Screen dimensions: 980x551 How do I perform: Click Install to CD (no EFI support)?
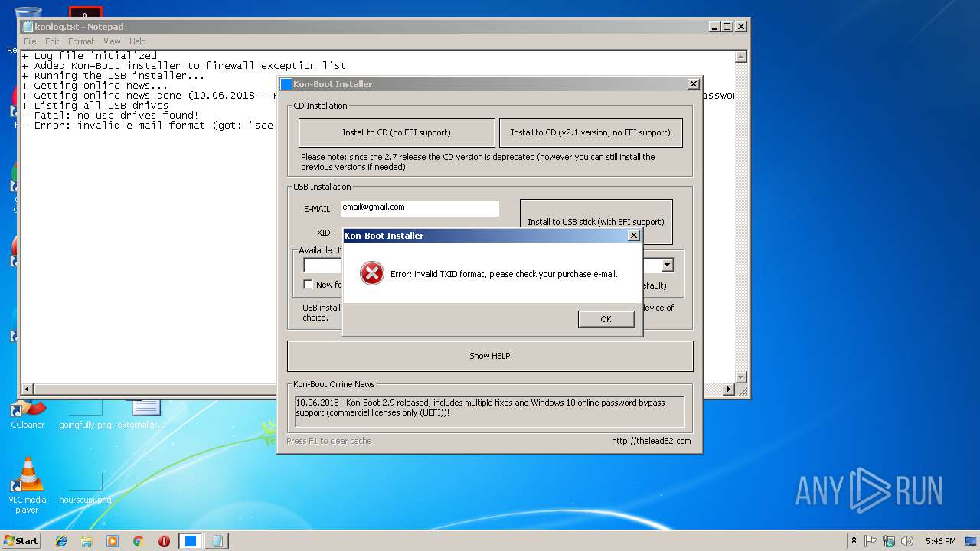pyautogui.click(x=397, y=132)
